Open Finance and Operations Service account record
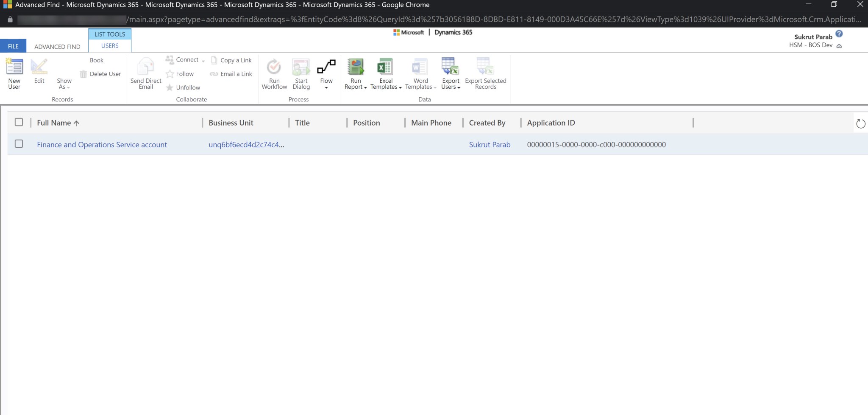 point(102,144)
